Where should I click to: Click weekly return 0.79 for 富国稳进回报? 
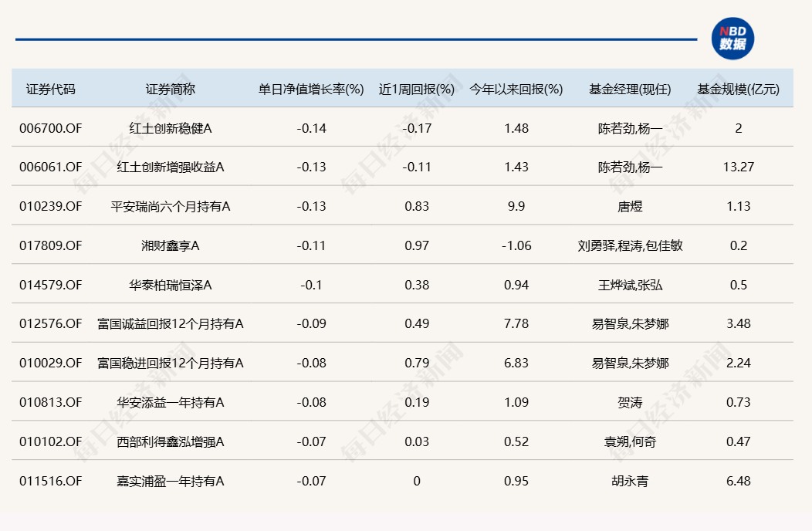[x=417, y=364]
